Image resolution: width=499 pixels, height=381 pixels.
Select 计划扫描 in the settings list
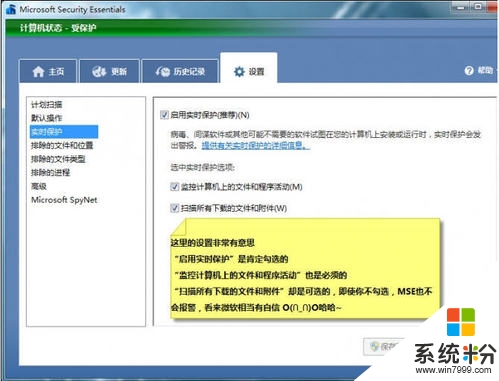[x=47, y=105]
